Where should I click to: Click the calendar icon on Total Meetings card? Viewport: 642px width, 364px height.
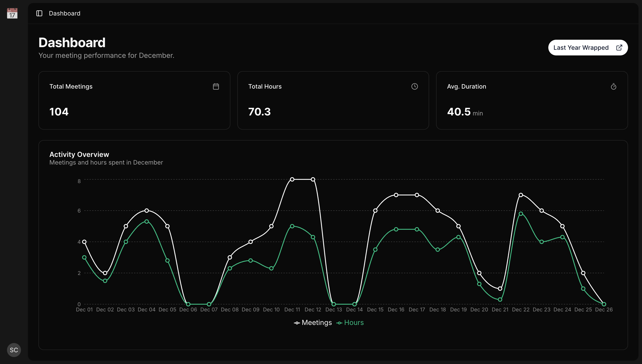pos(216,86)
